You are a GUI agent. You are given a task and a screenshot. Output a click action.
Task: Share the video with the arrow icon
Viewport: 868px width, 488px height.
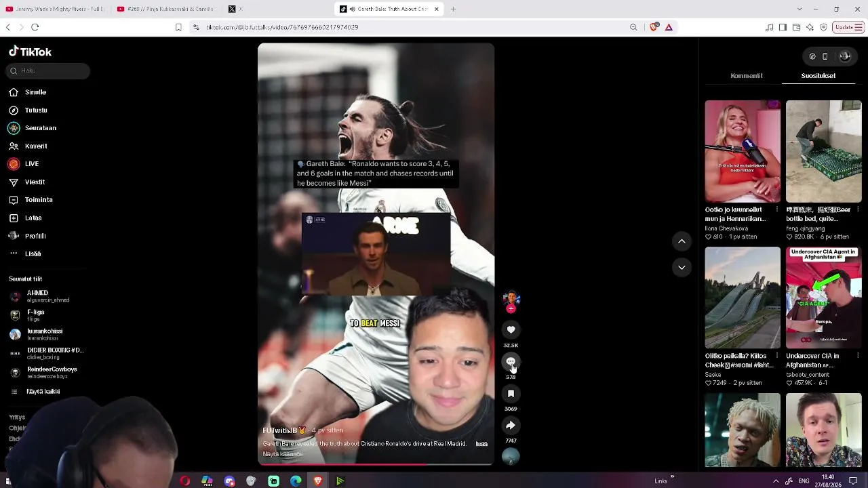[511, 425]
